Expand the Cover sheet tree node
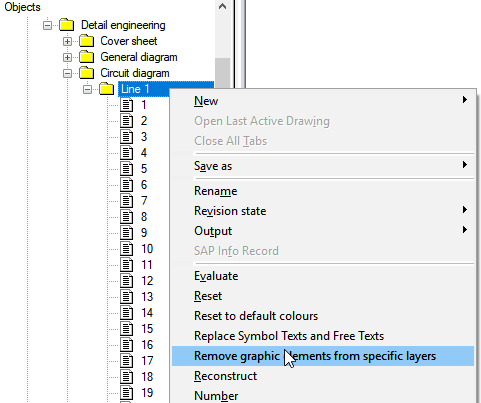The width and height of the screenshot is (481, 403). point(67,41)
